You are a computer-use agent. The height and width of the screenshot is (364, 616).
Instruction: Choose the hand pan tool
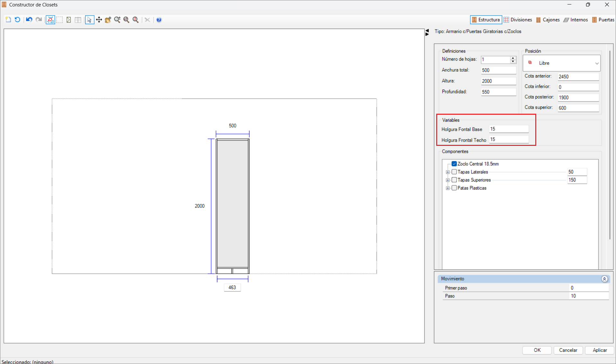pyautogui.click(x=108, y=20)
